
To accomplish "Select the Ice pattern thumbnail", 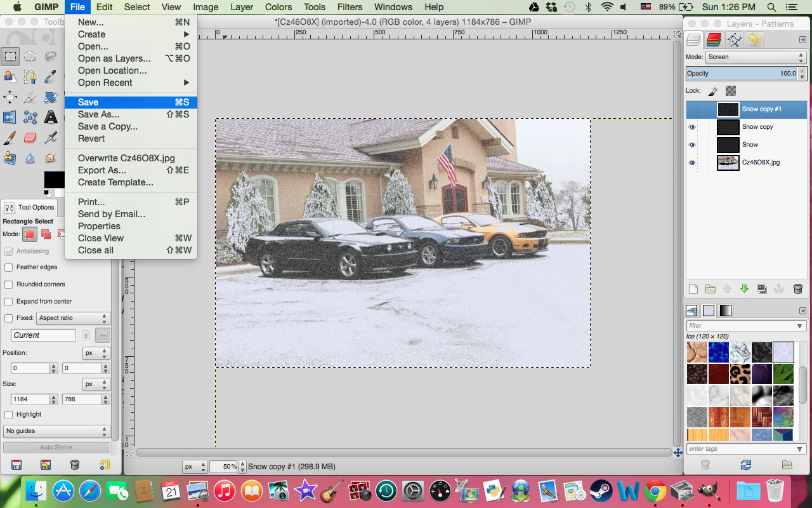I will click(783, 352).
